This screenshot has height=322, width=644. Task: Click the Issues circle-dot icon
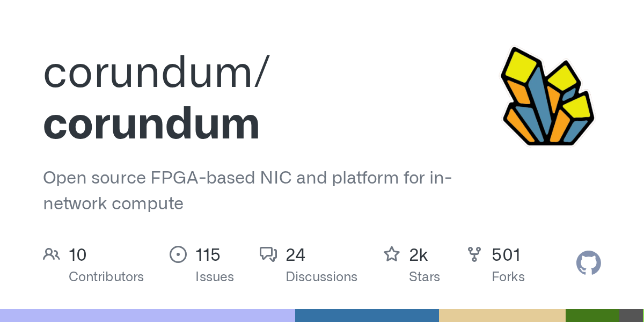click(x=178, y=254)
